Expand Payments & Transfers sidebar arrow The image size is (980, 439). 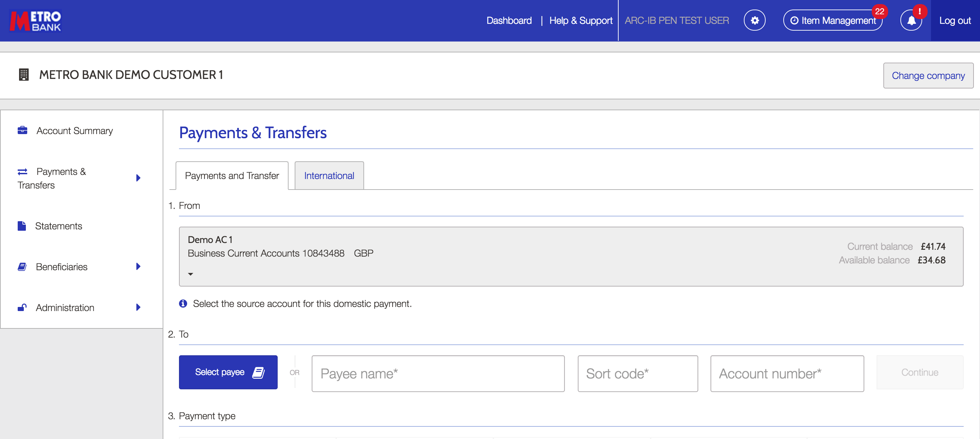coord(138,178)
